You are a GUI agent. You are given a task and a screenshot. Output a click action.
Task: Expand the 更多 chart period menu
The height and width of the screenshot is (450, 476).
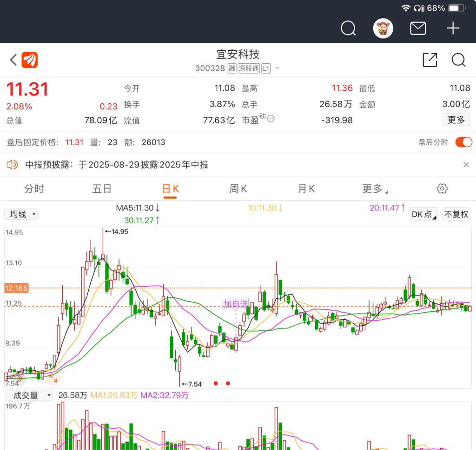[x=375, y=189]
